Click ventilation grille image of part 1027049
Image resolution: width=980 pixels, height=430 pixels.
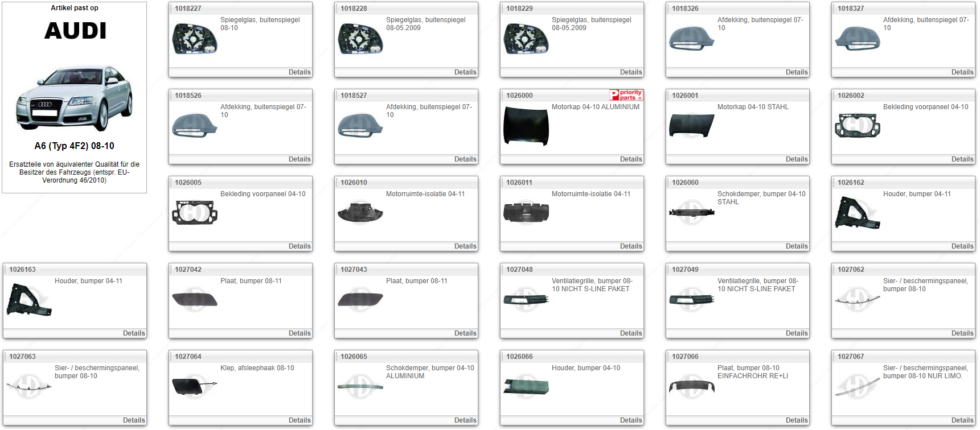pos(692,300)
